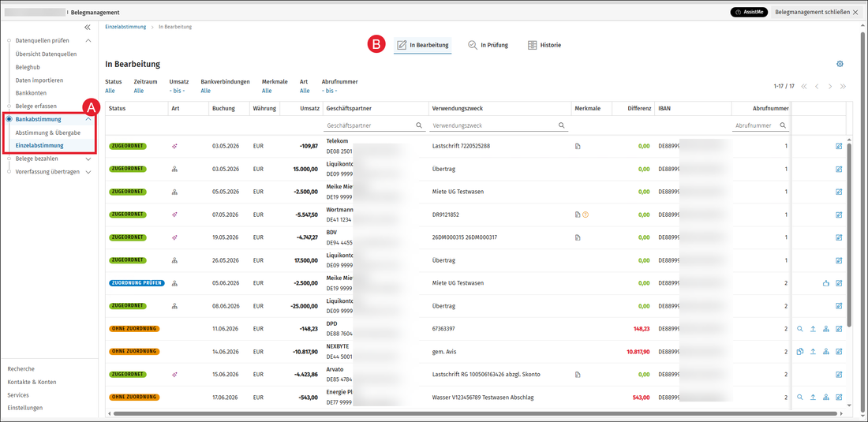Collapse the Bankabstimmung section chevron

click(88, 119)
